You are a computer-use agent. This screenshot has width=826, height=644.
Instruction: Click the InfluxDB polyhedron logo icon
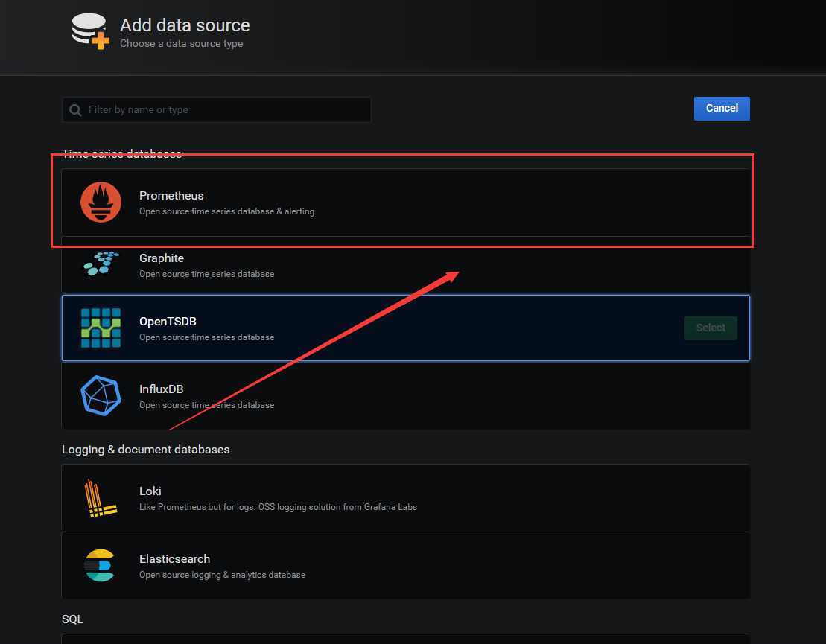[101, 395]
